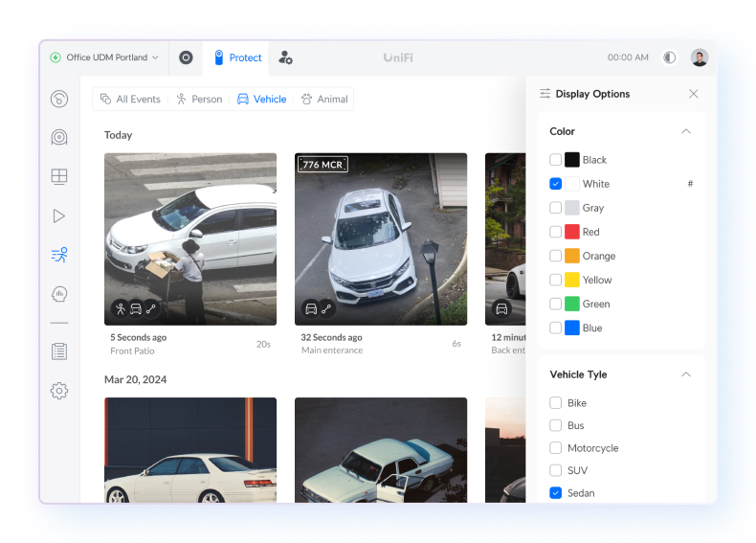Open the Office UDM Portland site dropdown
This screenshot has height=543, width=756.
pyautogui.click(x=104, y=57)
